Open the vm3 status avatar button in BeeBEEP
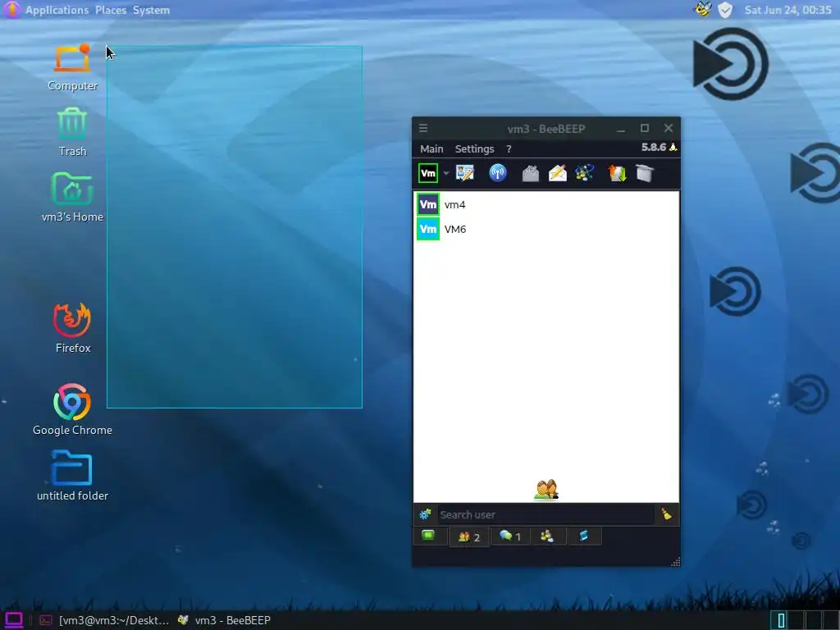Screen dimensions: 840x630 coord(428,173)
